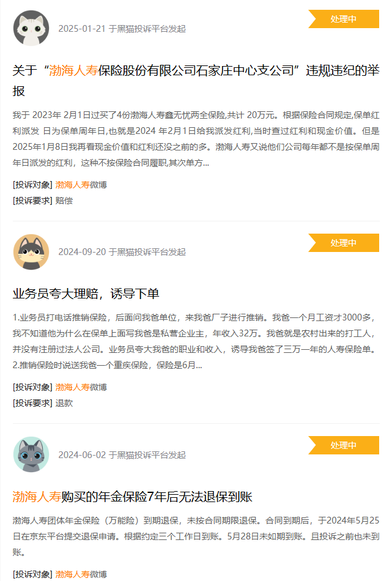Click second complaint's summary about 业务员打电话推销保险
The width and height of the screenshot is (392, 581).
196,341
